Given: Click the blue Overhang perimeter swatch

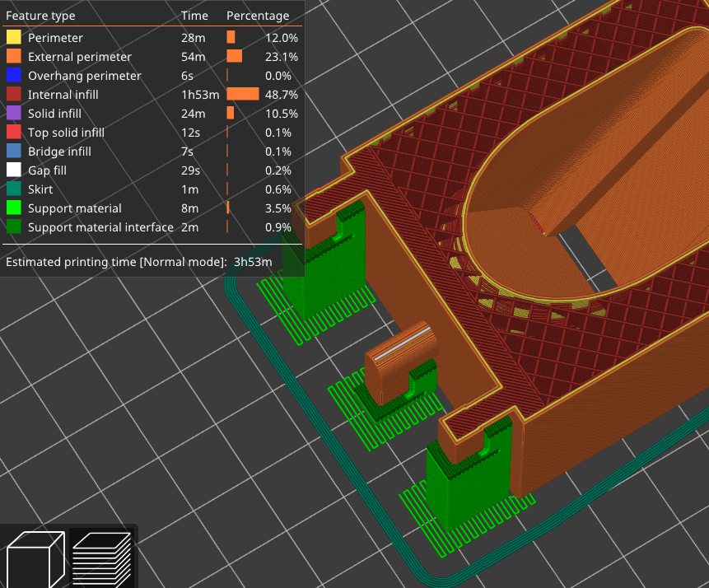Looking at the screenshot, I should (x=13, y=76).
